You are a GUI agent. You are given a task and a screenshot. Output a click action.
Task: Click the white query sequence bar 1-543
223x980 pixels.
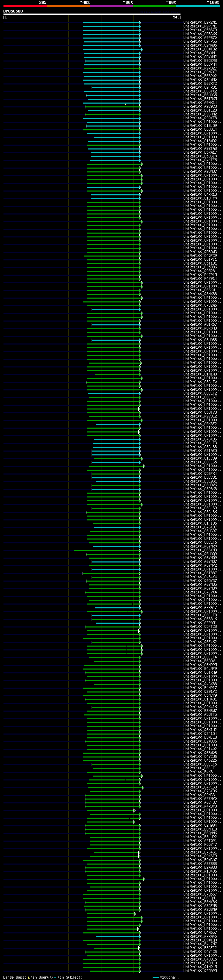pos(92,14)
